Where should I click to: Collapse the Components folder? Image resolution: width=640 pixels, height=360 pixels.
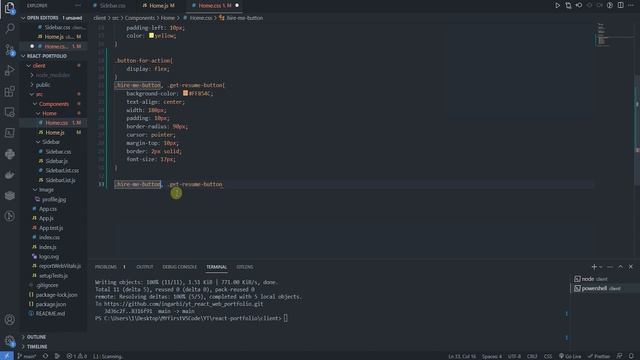tap(54, 104)
